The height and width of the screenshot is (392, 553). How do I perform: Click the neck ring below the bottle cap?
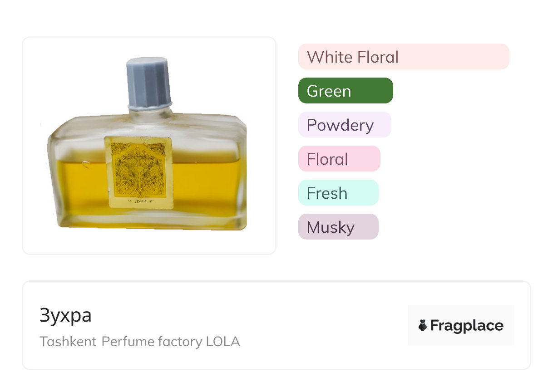pos(150,108)
